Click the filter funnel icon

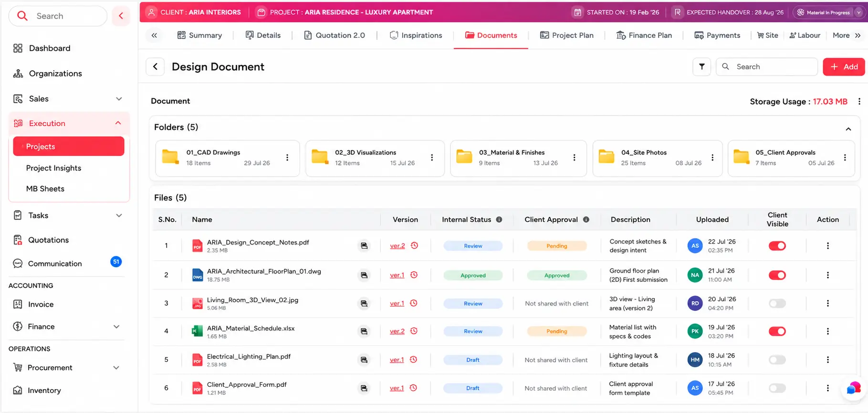coord(701,67)
